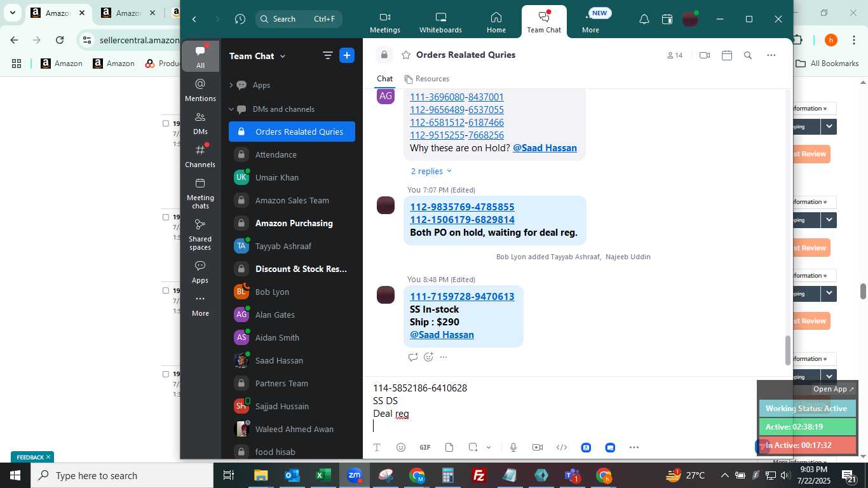Open channel header more options
This screenshot has width=868, height=488.
point(771,55)
